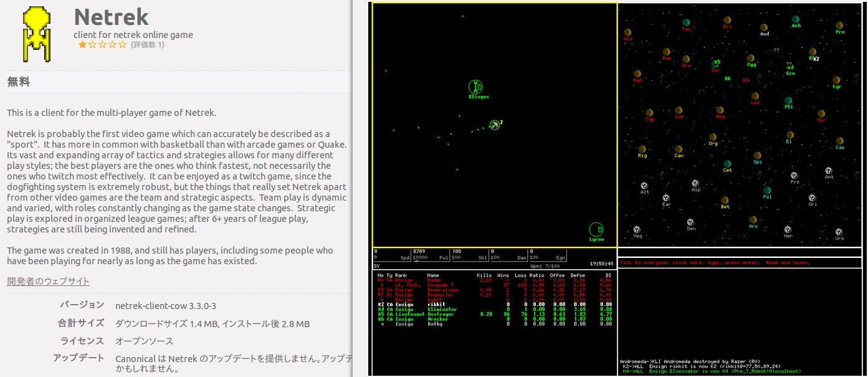This screenshot has height=377, width=868.
Task: Select the El planet on galaxy map
Action: [x=789, y=135]
